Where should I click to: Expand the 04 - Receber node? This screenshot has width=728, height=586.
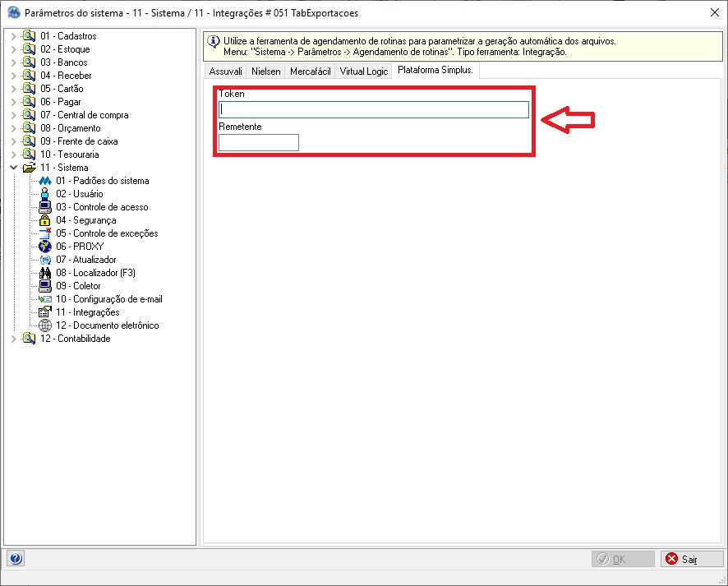point(13,76)
